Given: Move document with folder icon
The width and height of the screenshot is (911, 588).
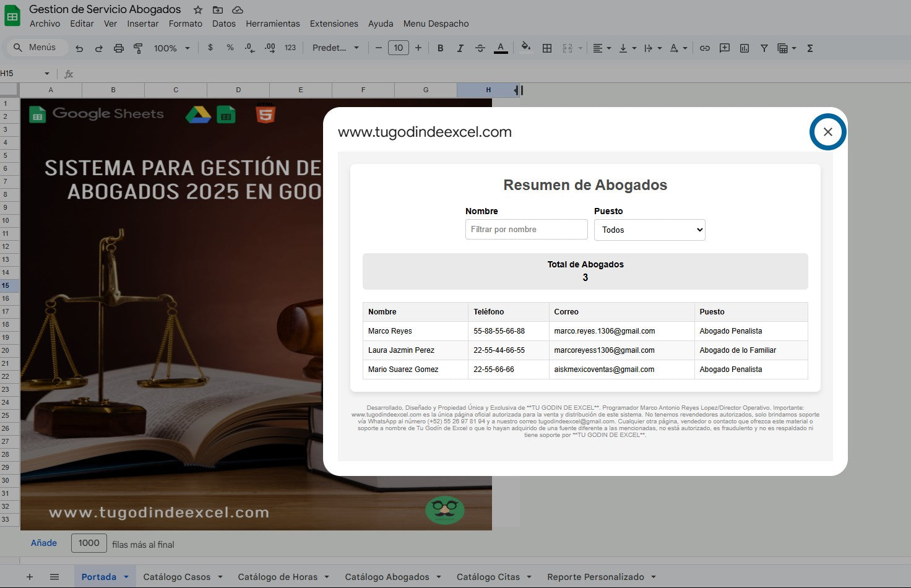Looking at the screenshot, I should pyautogui.click(x=217, y=10).
